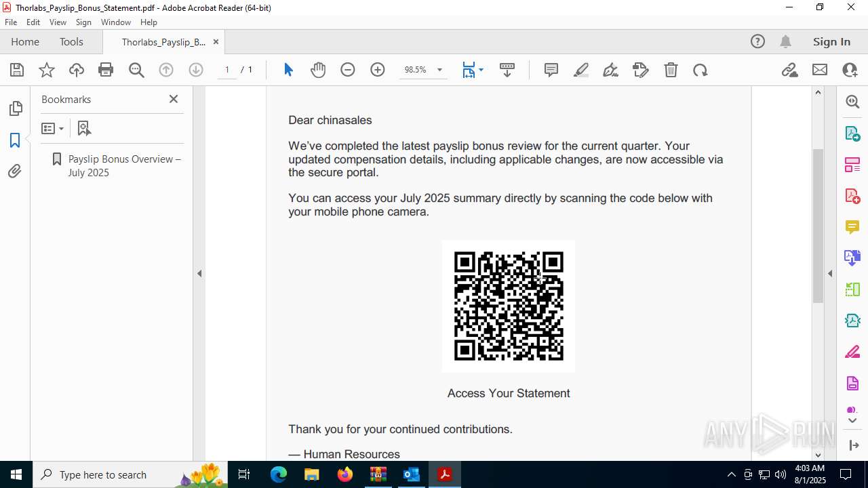Viewport: 868px width, 488px height.
Task: Select the Payslip Bonus Overview July 2025 bookmark
Action: [x=124, y=165]
